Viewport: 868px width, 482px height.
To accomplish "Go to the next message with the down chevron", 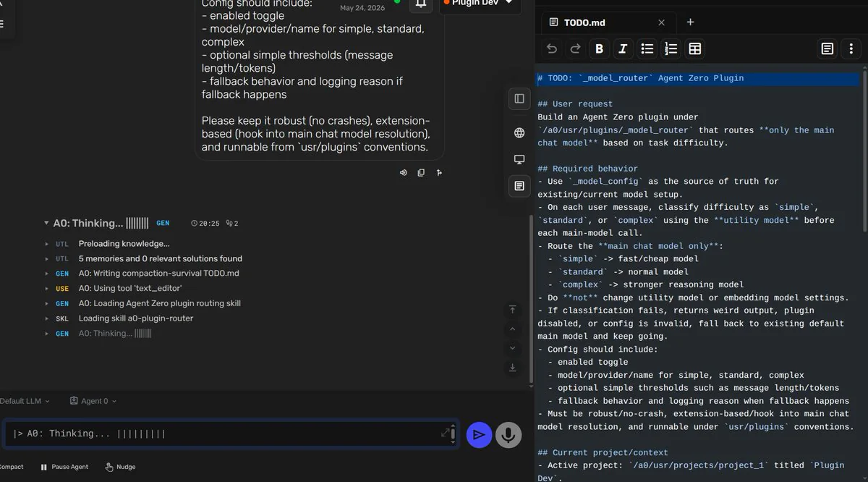I will (x=513, y=348).
